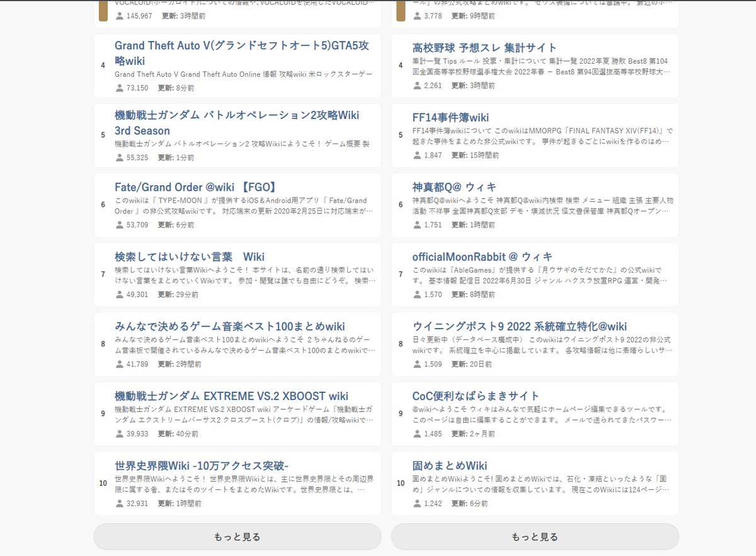The image size is (756, 556).
Task: Click user icon beside 73,150 count
Action: (x=120, y=88)
